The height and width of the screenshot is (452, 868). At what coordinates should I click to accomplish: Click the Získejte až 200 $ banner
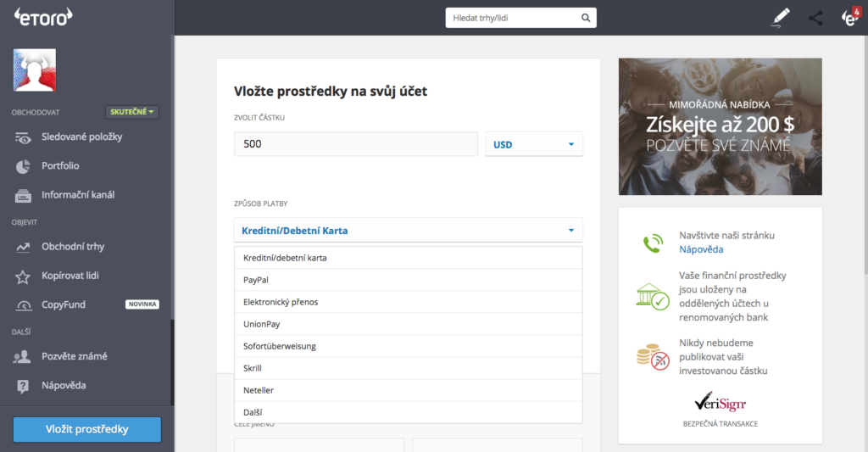[x=720, y=126]
